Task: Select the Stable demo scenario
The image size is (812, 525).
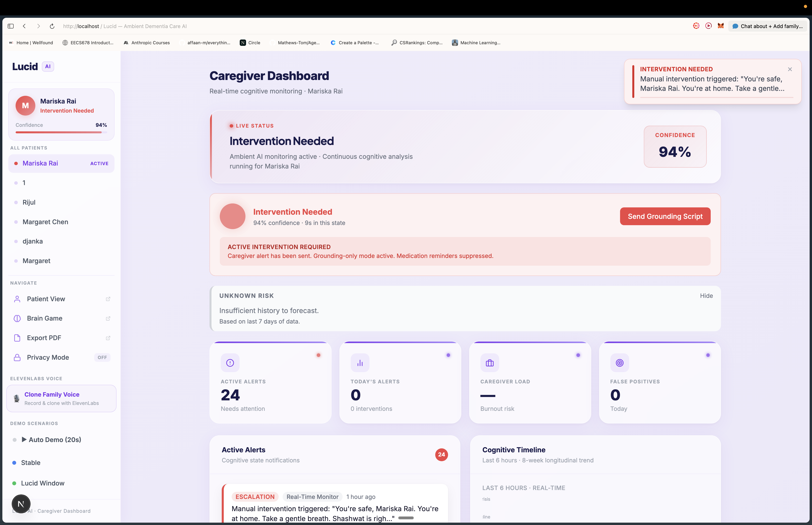Action: pos(31,463)
